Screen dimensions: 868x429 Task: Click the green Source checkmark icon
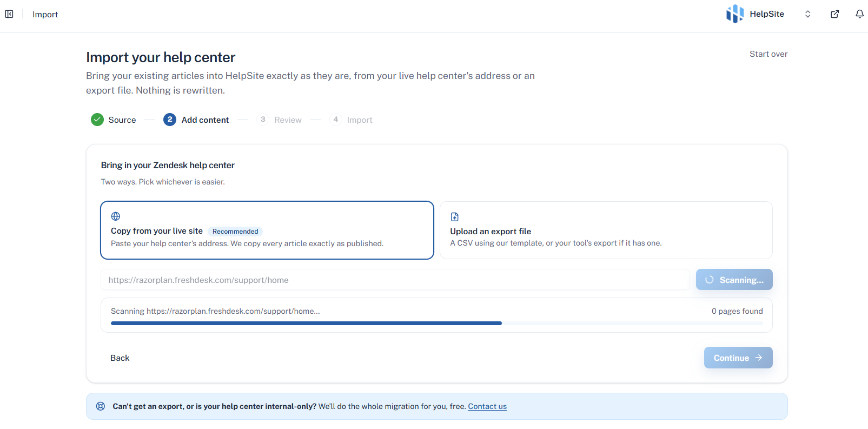click(97, 120)
